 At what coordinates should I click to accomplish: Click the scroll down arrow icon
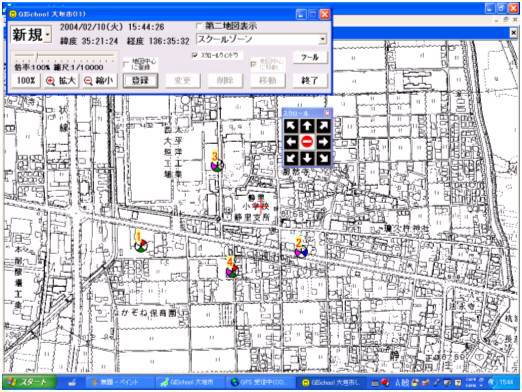(307, 158)
